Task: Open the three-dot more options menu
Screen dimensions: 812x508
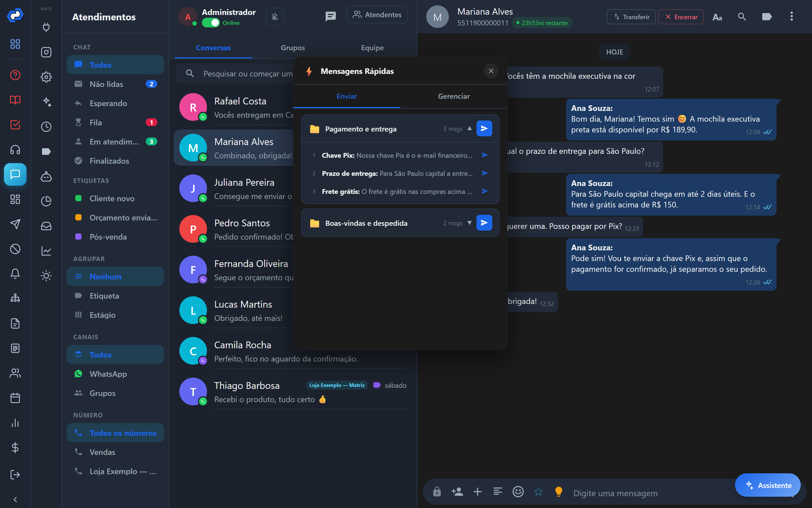Action: 791,16
